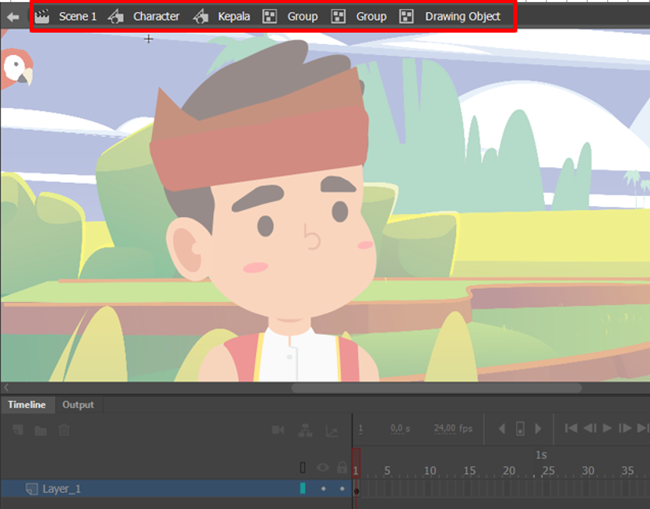Click the back arrow to exit edit mode
This screenshot has width=650, height=509.
point(13,17)
